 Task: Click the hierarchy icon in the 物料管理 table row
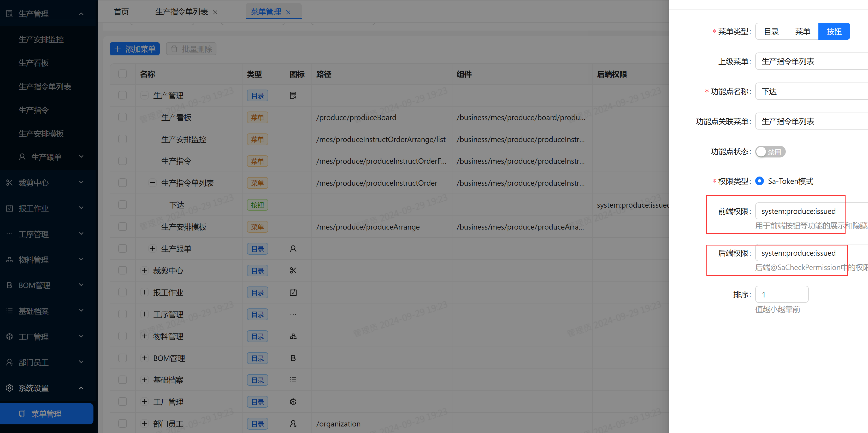coord(293,336)
